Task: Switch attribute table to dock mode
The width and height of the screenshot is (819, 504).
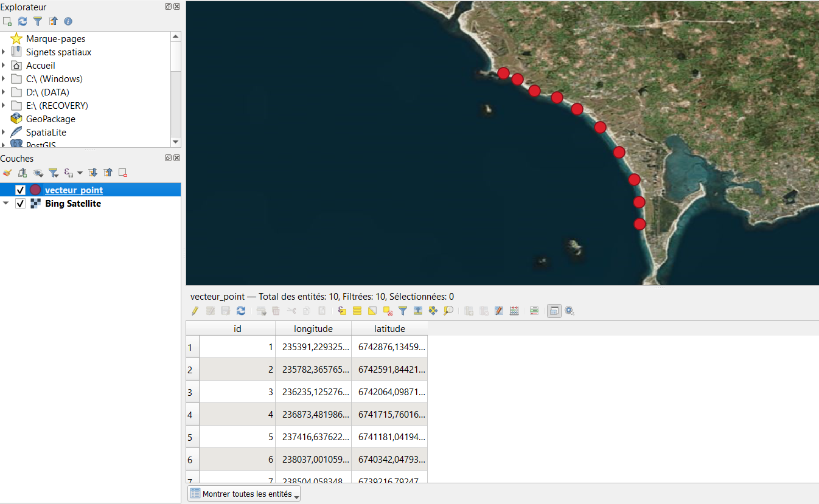Action: [x=554, y=311]
